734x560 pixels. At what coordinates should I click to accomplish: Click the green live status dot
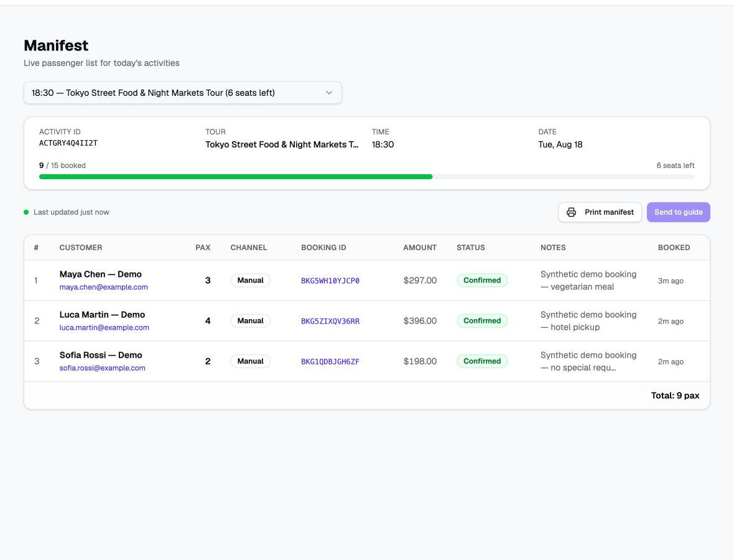[26, 212]
